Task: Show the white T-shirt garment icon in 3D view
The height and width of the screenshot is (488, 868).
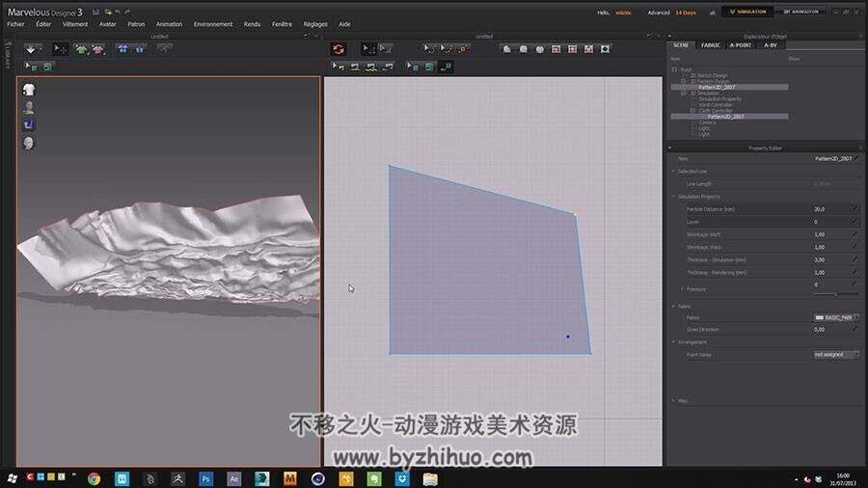Action: [x=29, y=90]
